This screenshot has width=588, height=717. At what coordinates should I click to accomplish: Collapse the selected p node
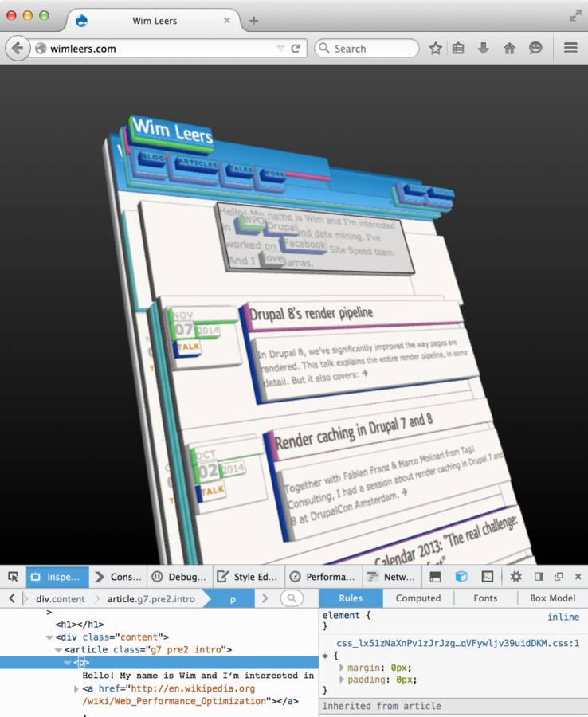[x=67, y=663]
